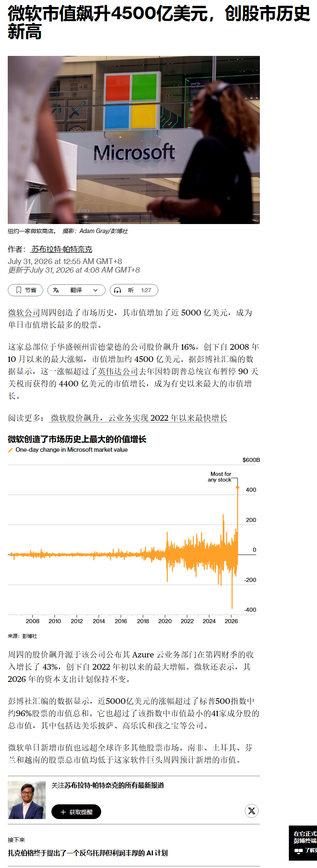The height and width of the screenshot is (868, 317).
Task: Click the X share icon
Action: (252, 811)
